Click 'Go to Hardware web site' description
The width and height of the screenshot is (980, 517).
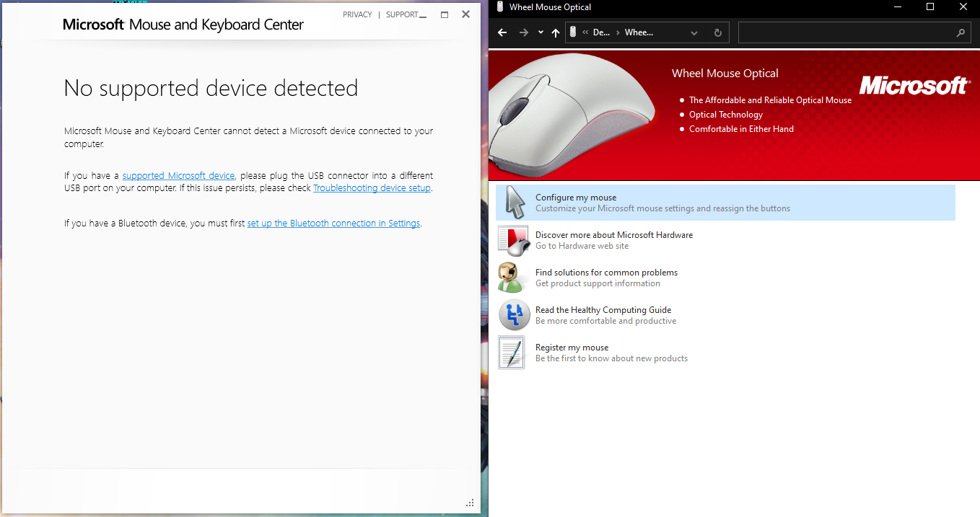coord(582,246)
